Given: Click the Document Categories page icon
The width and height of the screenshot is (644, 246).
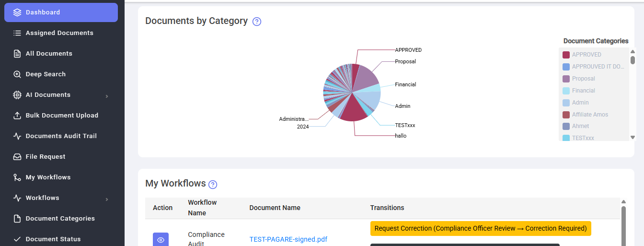Looking at the screenshot, I should 17,219.
